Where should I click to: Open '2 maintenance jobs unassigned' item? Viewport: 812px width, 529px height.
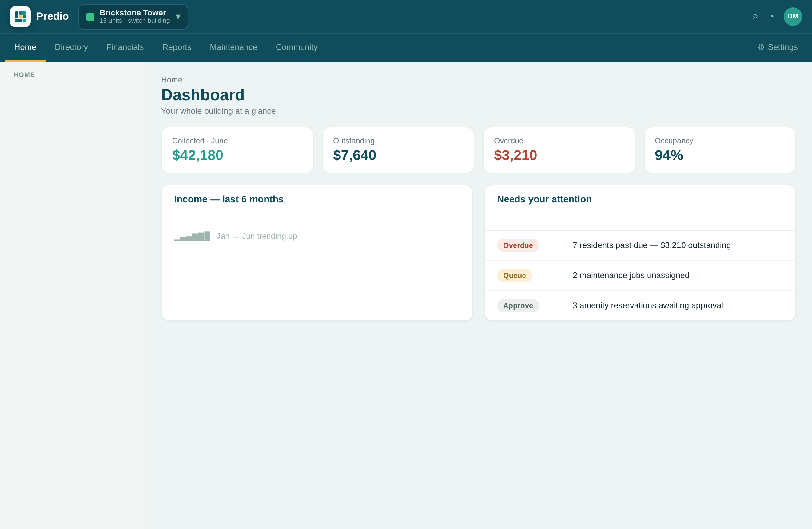pyautogui.click(x=640, y=276)
